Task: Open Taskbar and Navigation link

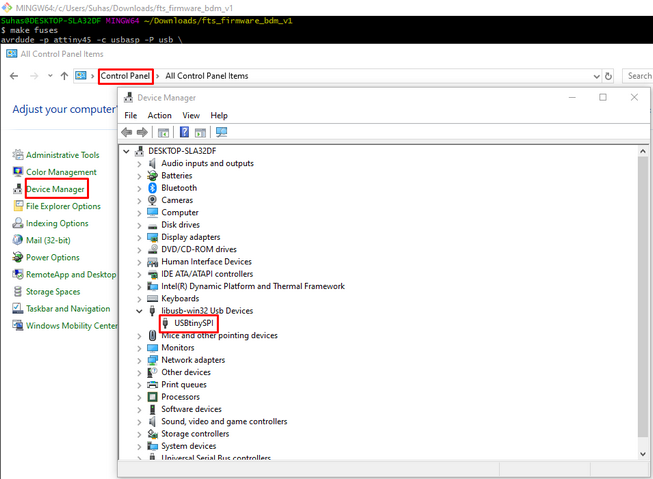Action: 68,309
